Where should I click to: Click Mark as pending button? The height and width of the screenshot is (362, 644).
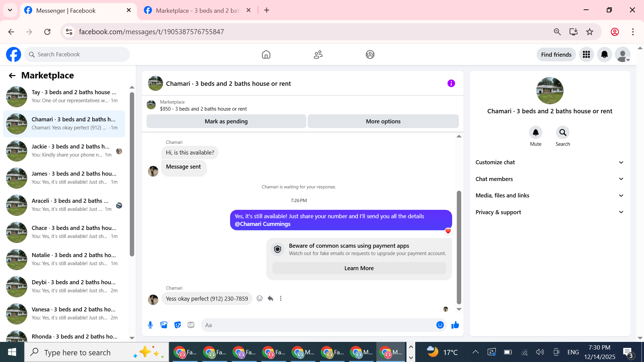[x=226, y=121]
